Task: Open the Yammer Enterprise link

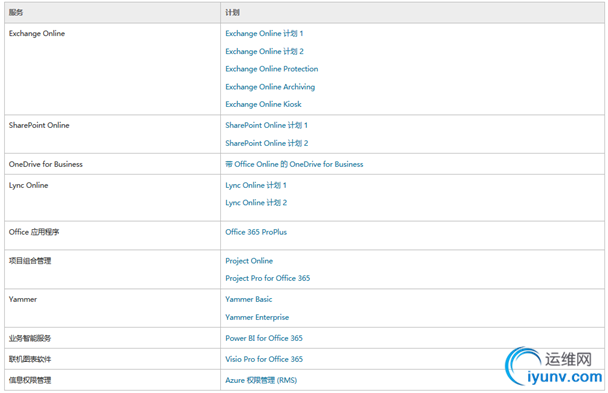Action: (257, 317)
